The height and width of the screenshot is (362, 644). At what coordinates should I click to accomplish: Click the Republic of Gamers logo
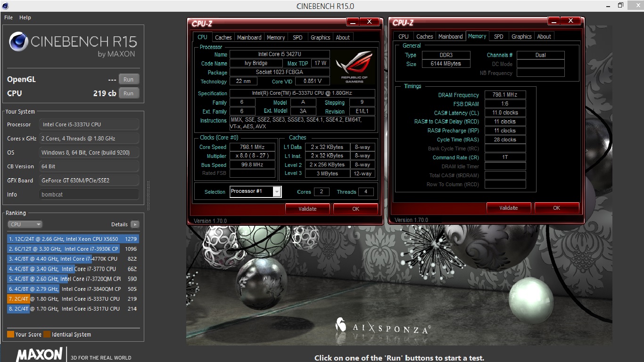coord(354,67)
